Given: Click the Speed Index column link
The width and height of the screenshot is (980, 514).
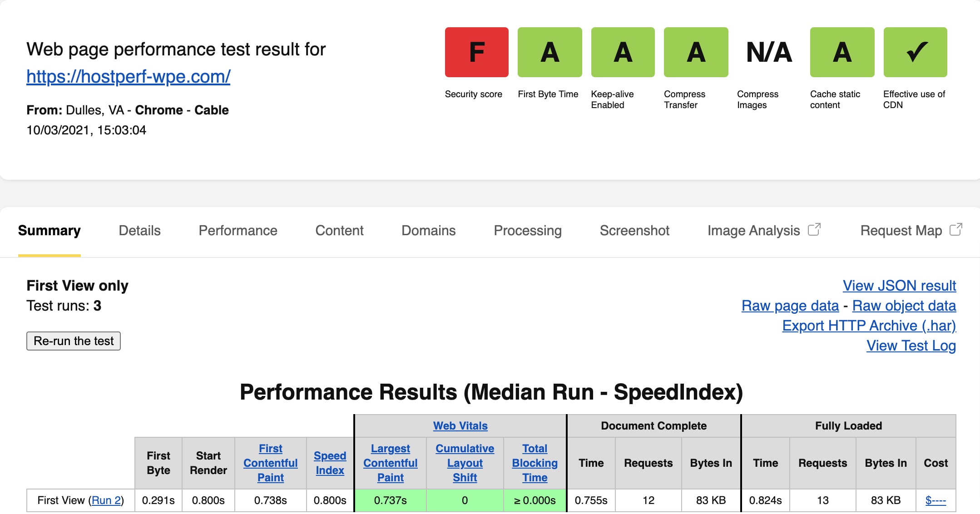Looking at the screenshot, I should (x=330, y=463).
